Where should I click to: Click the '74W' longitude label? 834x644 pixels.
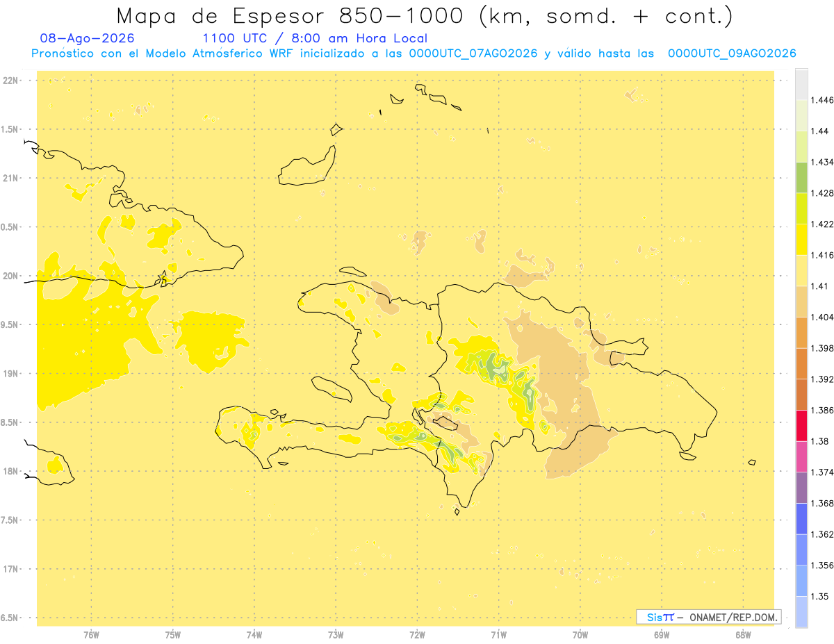254,635
